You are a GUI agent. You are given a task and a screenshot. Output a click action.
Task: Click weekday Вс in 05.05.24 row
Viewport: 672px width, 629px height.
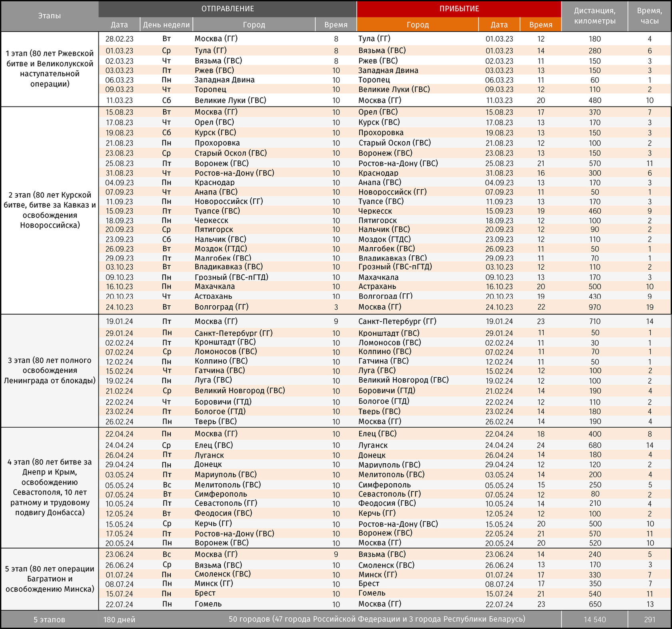click(167, 485)
